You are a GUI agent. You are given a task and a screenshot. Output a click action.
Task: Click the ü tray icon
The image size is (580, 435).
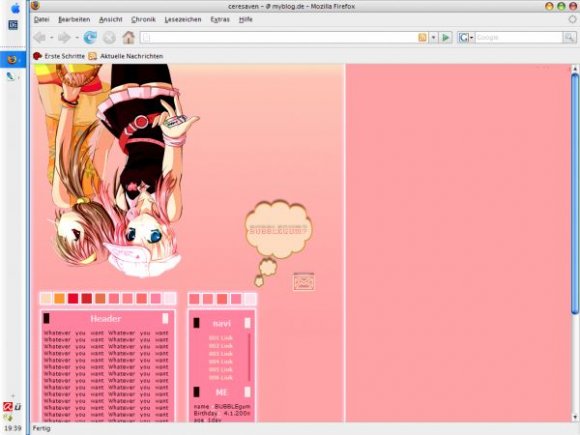[x=17, y=407]
